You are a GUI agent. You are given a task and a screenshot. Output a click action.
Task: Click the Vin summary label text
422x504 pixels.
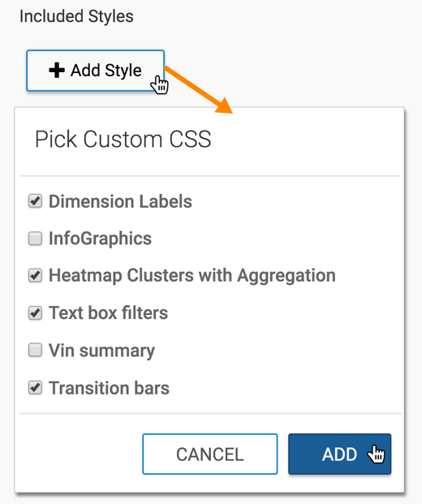(x=101, y=351)
